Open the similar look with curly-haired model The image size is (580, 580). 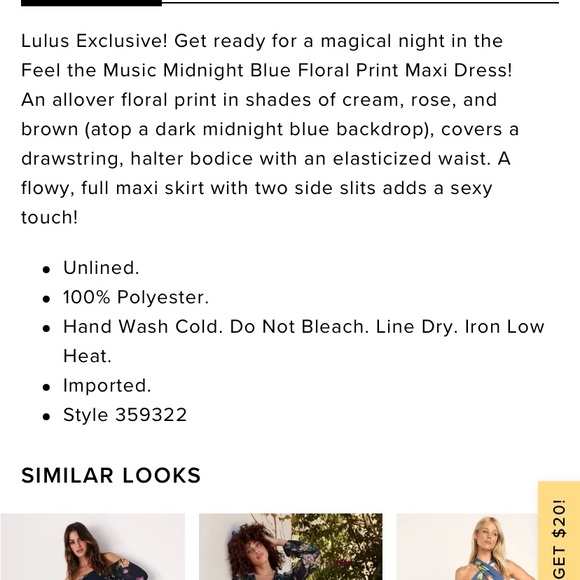point(290,547)
